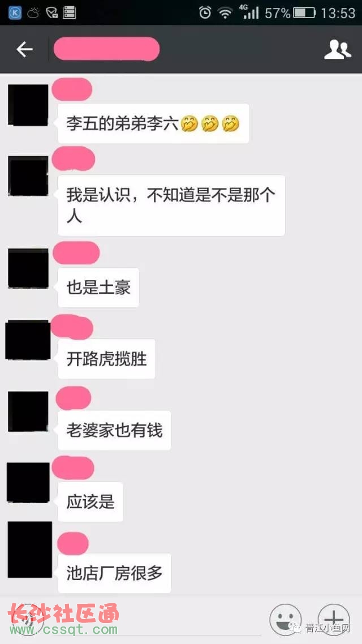Select message "我是认识，不知道是不是那个人"
Viewport: 362px width, 644px height.
(x=171, y=206)
